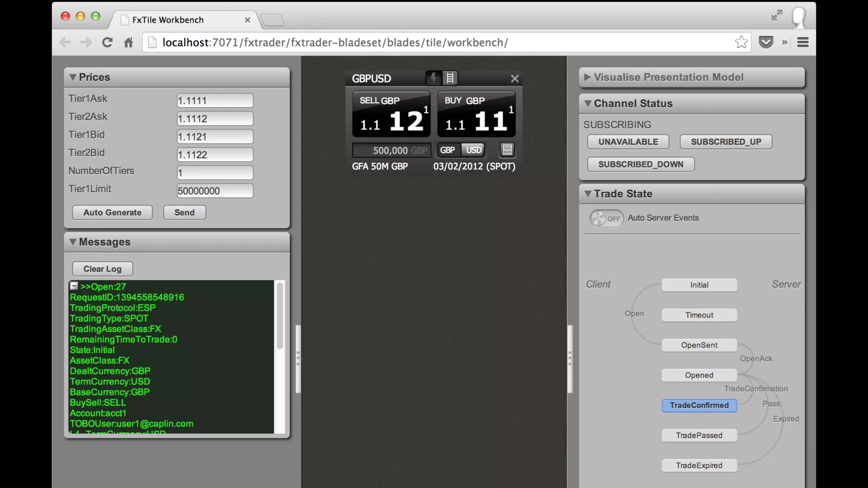
Task: Click the browser reload icon
Action: click(x=107, y=42)
